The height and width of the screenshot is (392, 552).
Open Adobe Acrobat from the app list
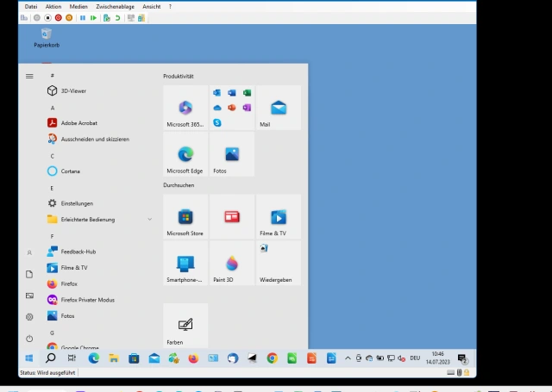coord(78,122)
